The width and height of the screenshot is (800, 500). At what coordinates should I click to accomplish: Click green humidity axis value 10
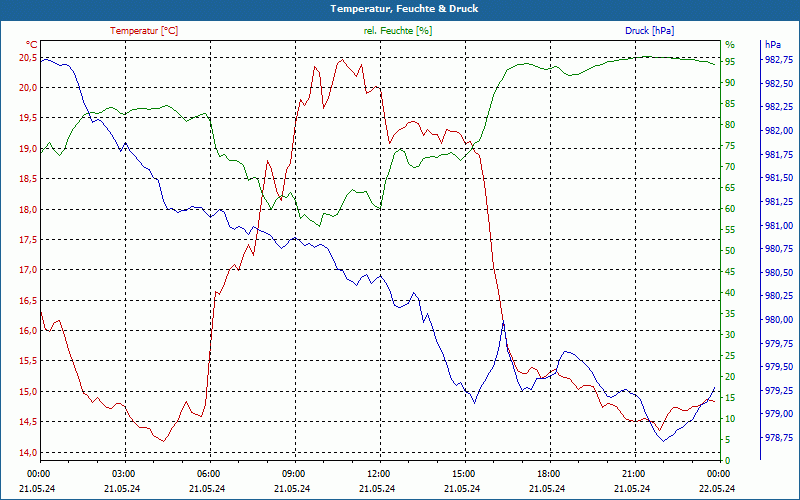(x=730, y=419)
